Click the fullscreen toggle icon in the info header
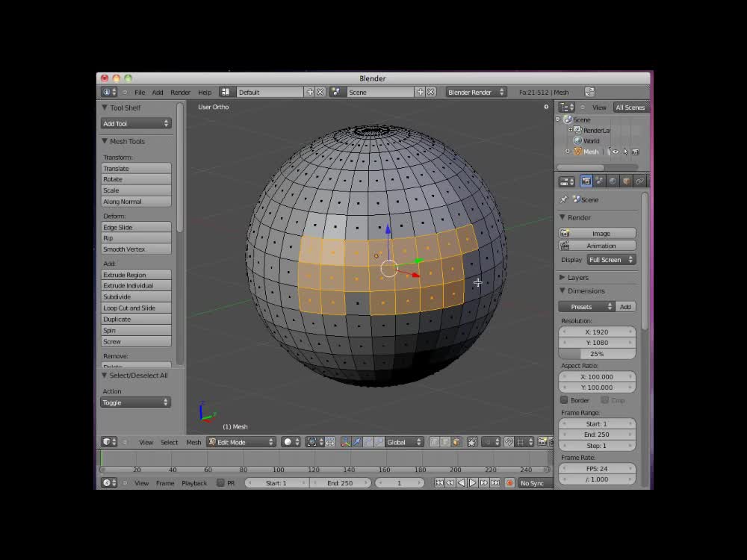 click(x=589, y=92)
